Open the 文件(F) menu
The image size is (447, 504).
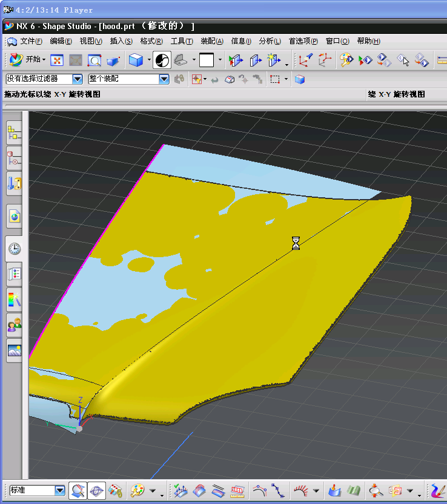pyautogui.click(x=31, y=41)
